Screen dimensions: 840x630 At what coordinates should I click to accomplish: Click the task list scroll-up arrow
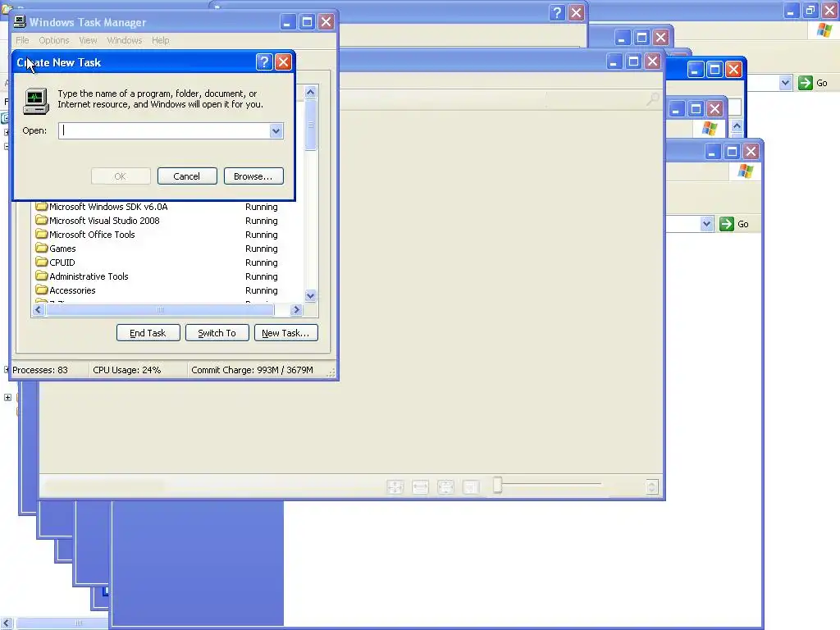coord(310,92)
